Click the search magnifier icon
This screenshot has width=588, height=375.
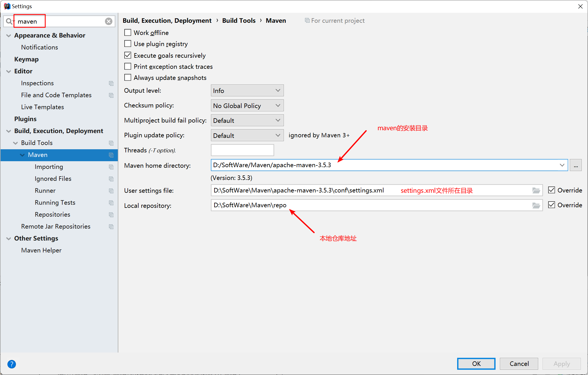coord(9,21)
